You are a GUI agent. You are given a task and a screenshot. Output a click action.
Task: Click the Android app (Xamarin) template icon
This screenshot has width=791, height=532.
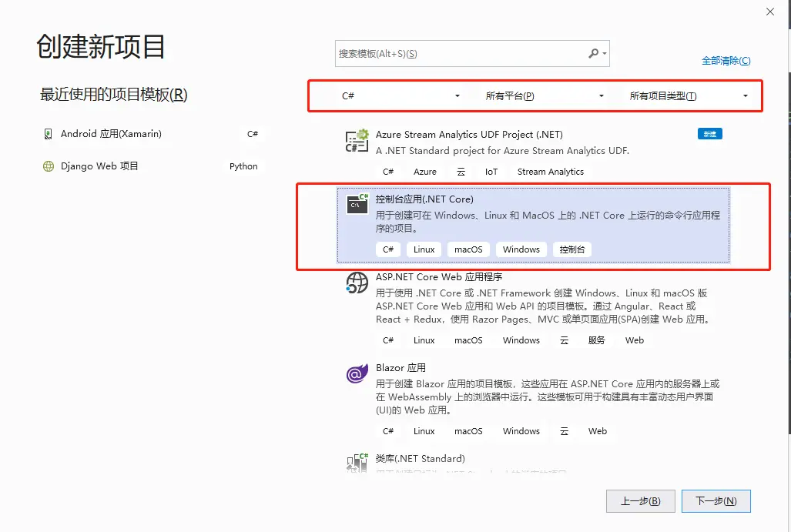48,134
